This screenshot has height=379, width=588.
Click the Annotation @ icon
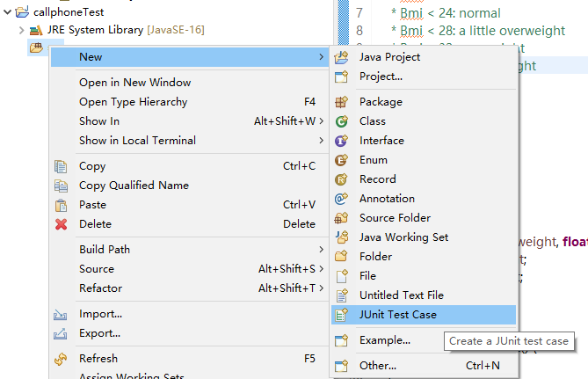tap(341, 199)
